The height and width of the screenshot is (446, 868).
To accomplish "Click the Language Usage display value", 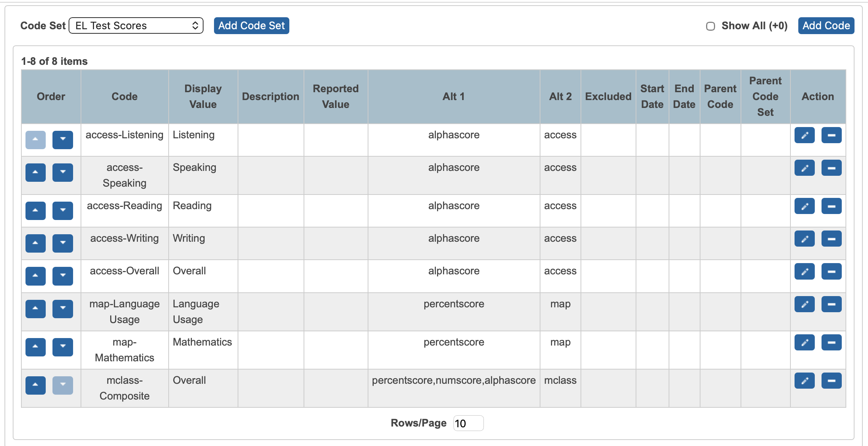I will coord(203,311).
